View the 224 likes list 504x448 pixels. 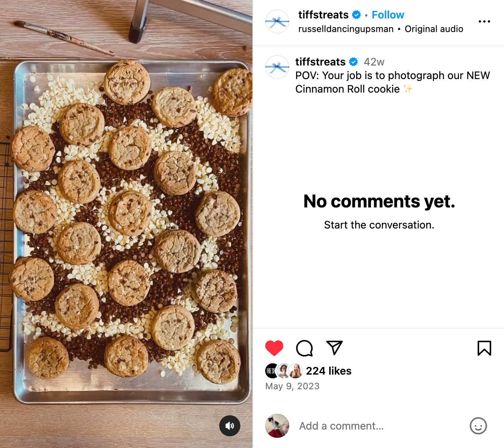(328, 371)
